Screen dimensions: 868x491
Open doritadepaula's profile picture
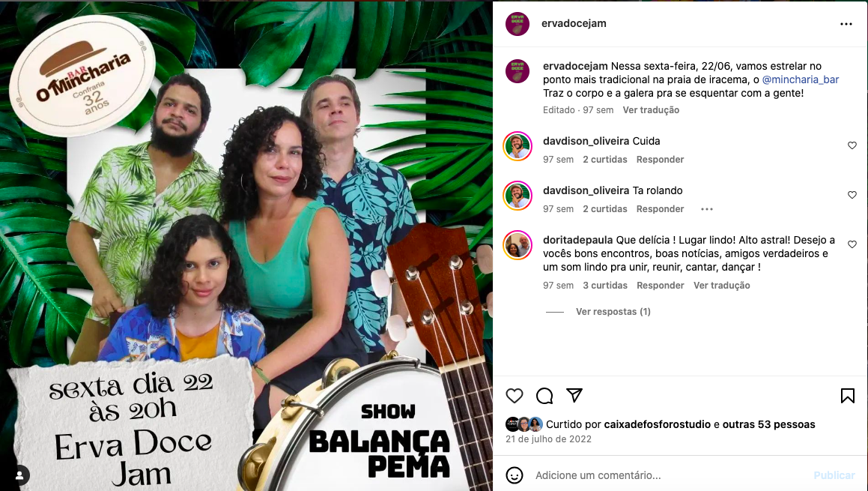[518, 244]
